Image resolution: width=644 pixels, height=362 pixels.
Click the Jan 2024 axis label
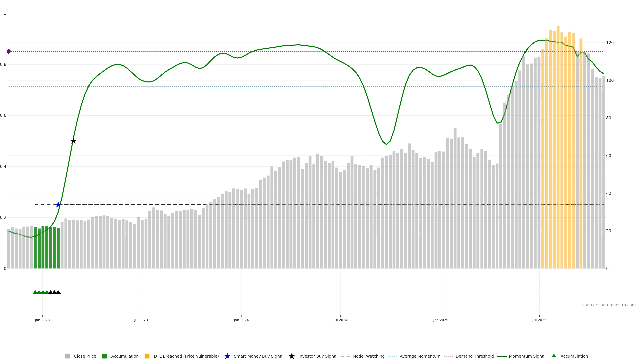pyautogui.click(x=241, y=320)
